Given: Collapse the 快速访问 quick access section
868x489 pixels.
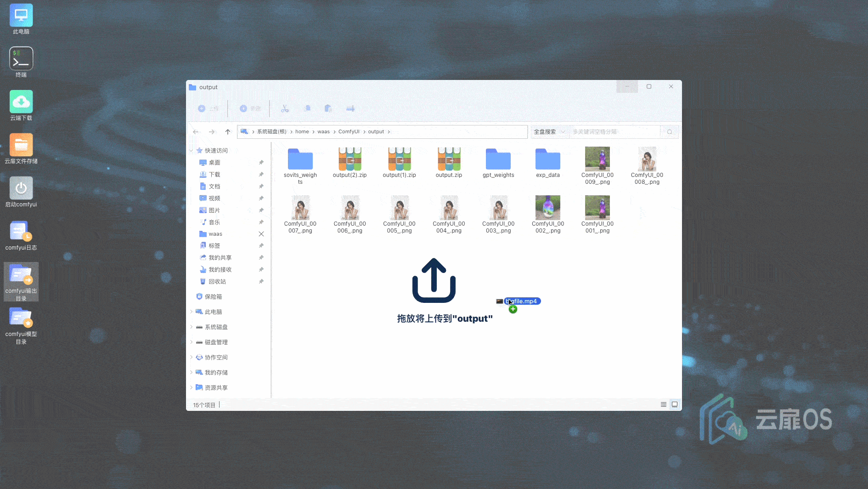Looking at the screenshot, I should coord(192,151).
